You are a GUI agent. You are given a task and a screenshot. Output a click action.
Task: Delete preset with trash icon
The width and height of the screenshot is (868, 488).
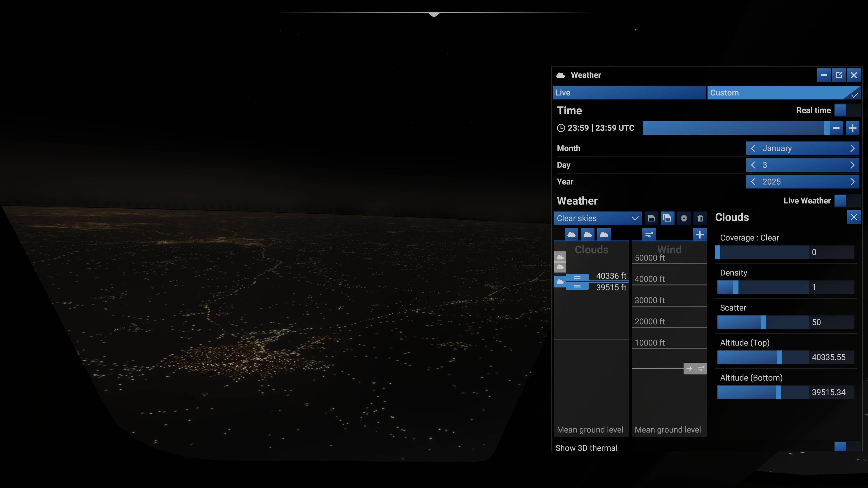[700, 218]
